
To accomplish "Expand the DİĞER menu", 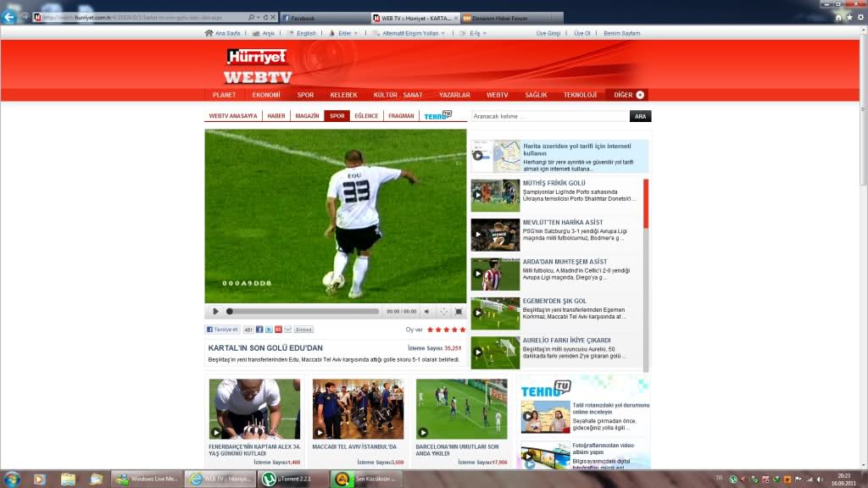I will tap(628, 95).
